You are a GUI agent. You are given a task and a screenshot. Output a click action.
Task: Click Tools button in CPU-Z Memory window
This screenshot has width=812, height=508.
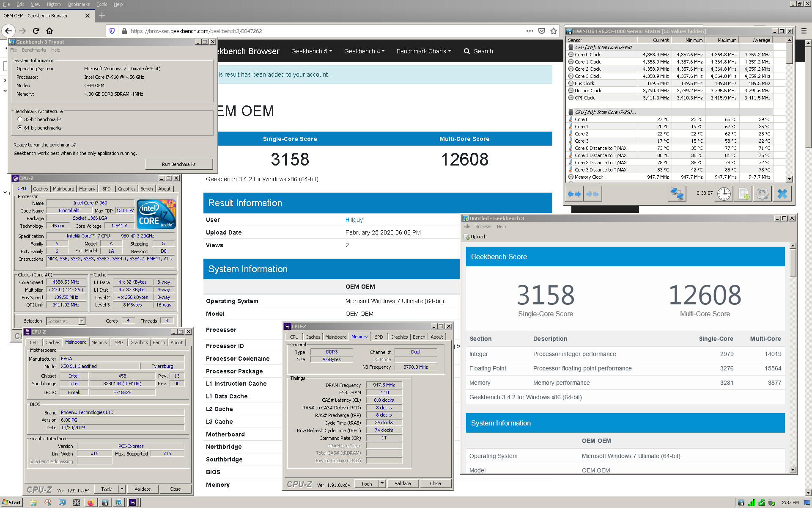pyautogui.click(x=367, y=483)
